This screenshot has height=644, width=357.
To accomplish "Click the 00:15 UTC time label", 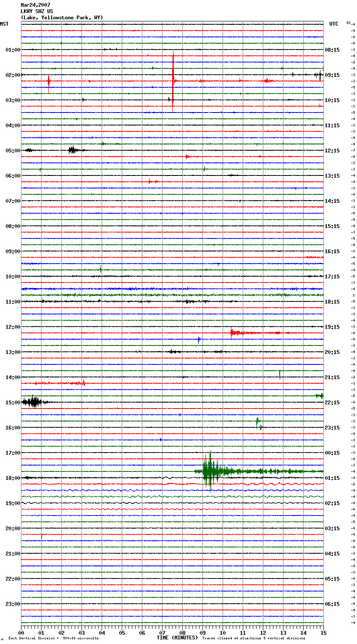I will pos(332,453).
